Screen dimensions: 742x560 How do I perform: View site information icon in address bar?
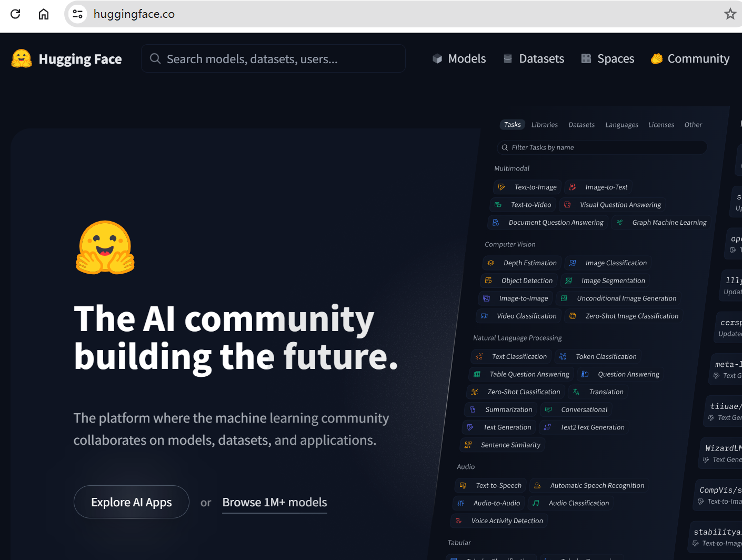[x=77, y=14]
